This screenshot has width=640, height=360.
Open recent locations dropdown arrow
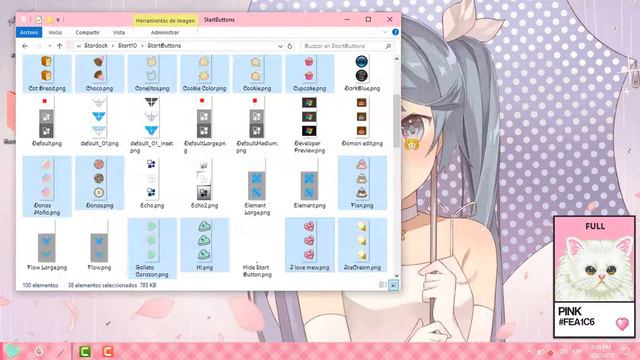point(50,46)
